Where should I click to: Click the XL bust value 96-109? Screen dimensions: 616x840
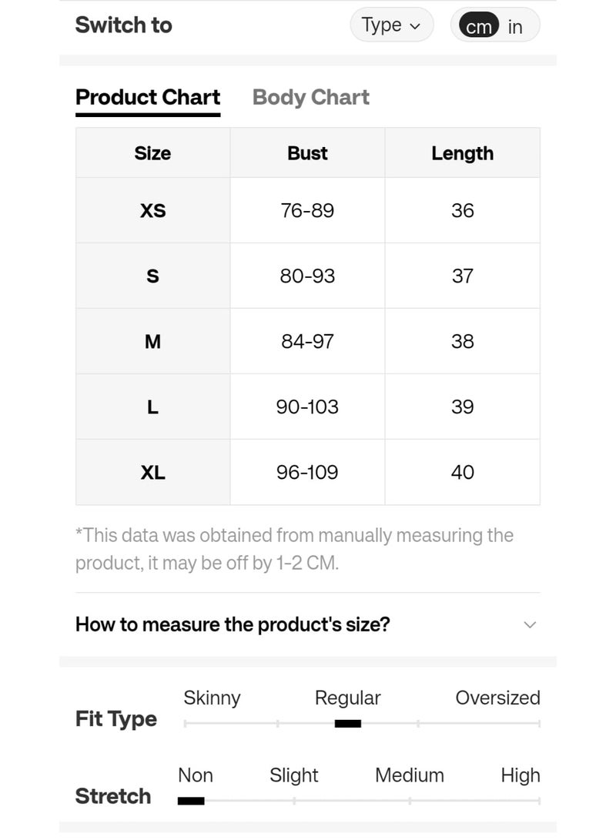pyautogui.click(x=307, y=472)
